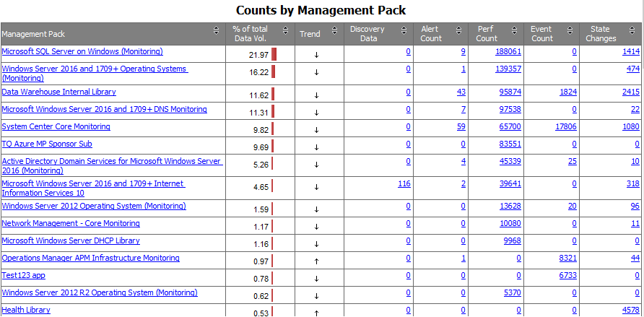Open Health Library link
The width and height of the screenshot is (644, 317).
(26, 310)
